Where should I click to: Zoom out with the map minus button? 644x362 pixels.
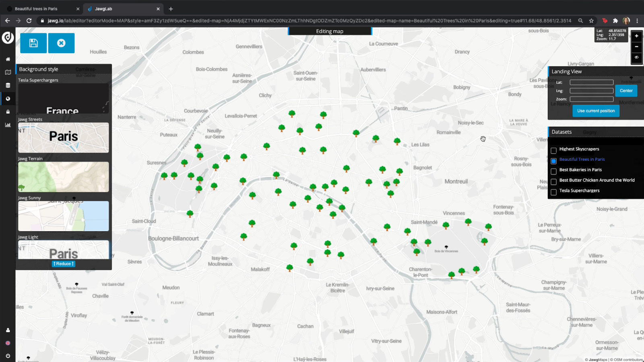(x=636, y=47)
